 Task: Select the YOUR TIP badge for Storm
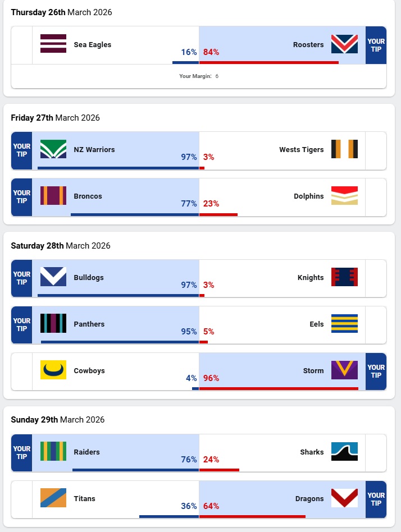(376, 372)
